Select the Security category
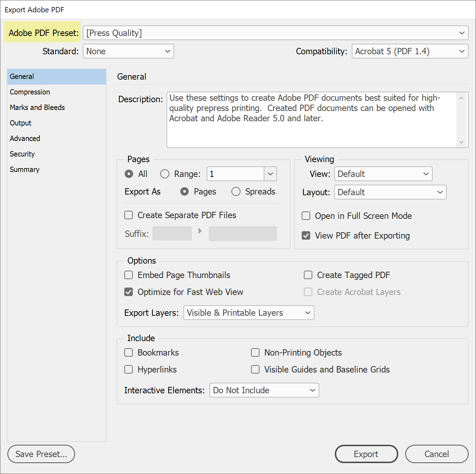 coord(57,154)
